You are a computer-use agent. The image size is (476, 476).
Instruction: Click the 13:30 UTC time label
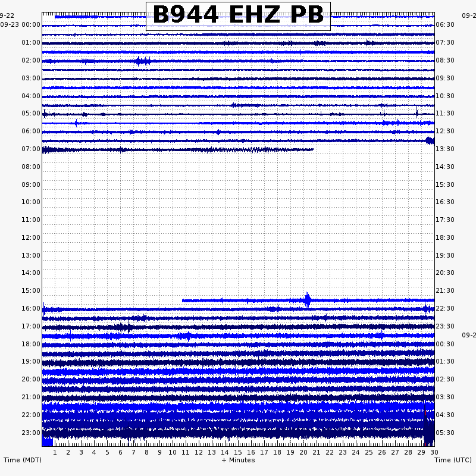445,149
